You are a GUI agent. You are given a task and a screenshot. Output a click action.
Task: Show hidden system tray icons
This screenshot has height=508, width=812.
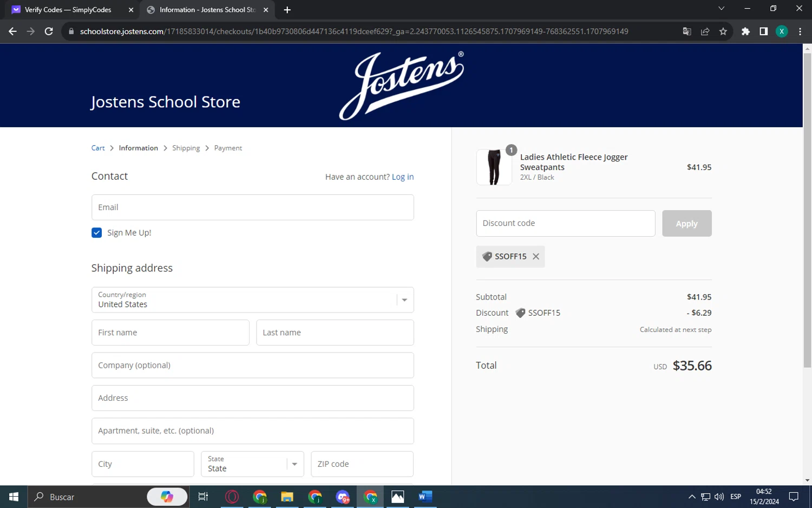(x=692, y=497)
